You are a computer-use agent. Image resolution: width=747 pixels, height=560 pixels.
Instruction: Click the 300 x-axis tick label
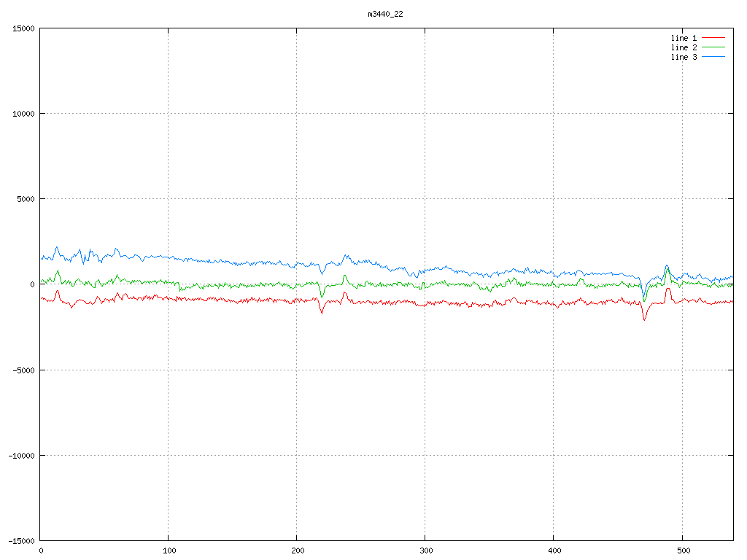[425, 551]
